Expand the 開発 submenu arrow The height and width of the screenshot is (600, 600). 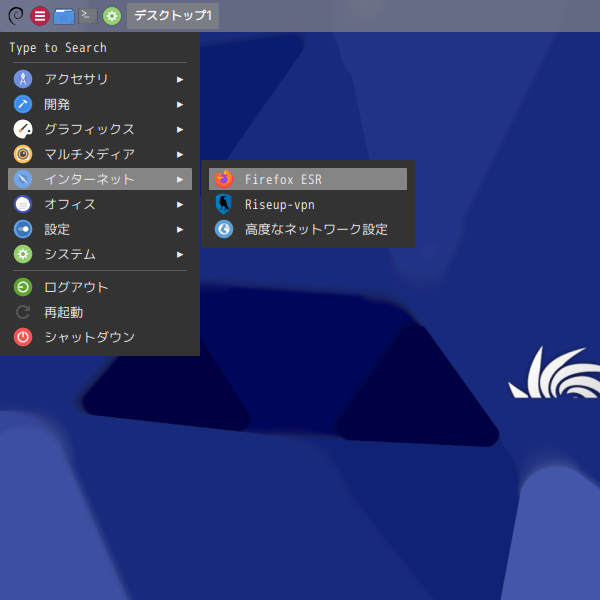(180, 104)
